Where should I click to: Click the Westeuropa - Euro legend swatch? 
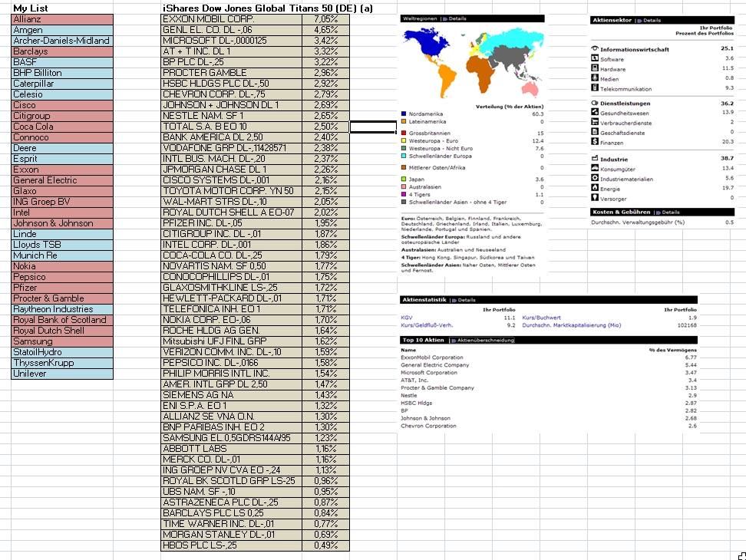404,140
